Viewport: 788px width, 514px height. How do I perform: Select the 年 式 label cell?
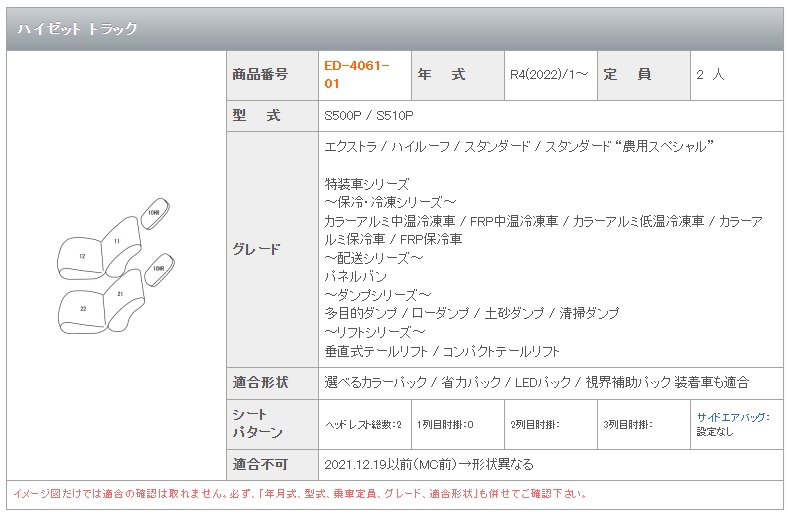(x=457, y=75)
